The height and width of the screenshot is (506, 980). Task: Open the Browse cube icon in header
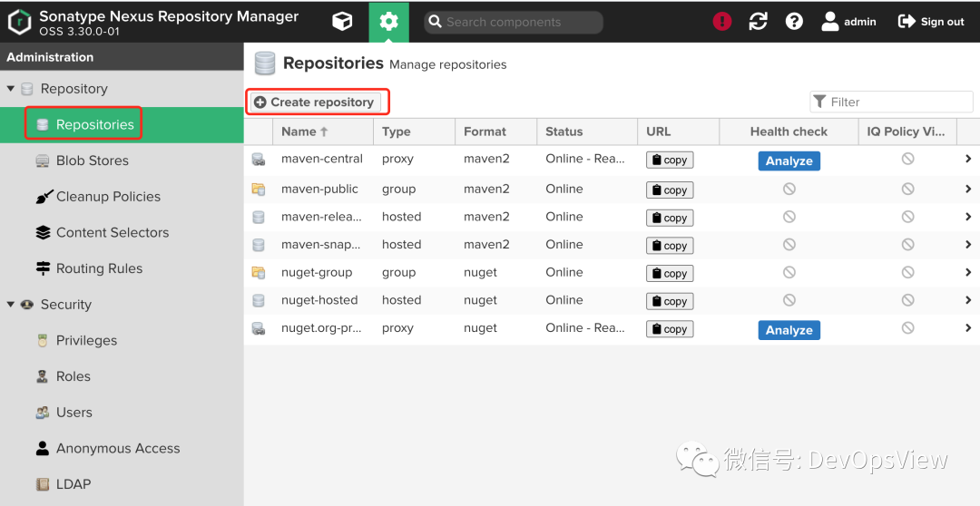click(342, 22)
